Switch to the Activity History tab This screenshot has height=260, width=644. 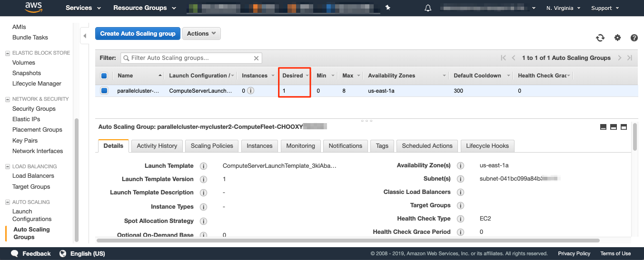point(157,146)
